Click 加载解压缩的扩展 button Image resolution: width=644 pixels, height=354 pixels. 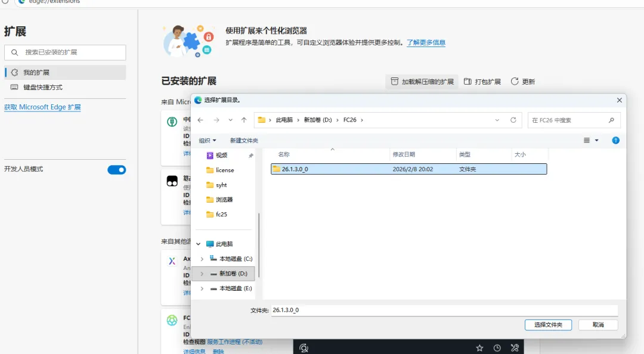click(x=422, y=82)
